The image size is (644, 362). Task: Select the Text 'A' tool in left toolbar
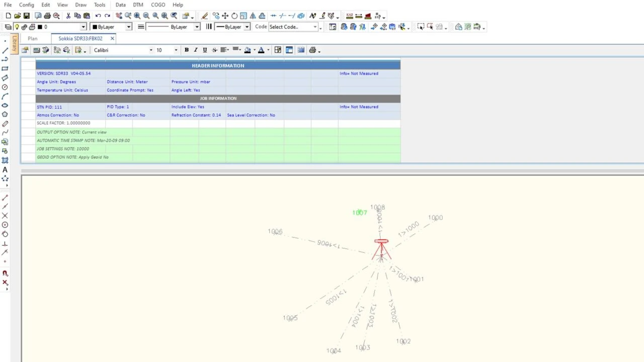click(5, 170)
